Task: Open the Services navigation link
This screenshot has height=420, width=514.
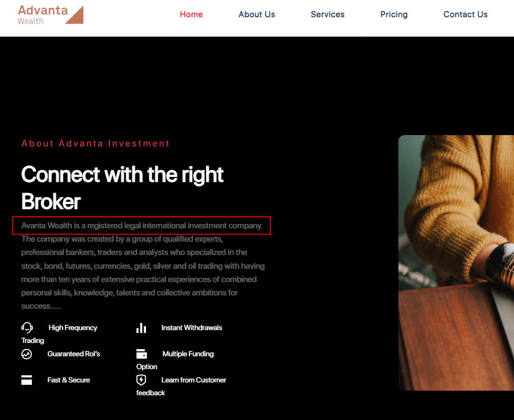Action: tap(328, 14)
